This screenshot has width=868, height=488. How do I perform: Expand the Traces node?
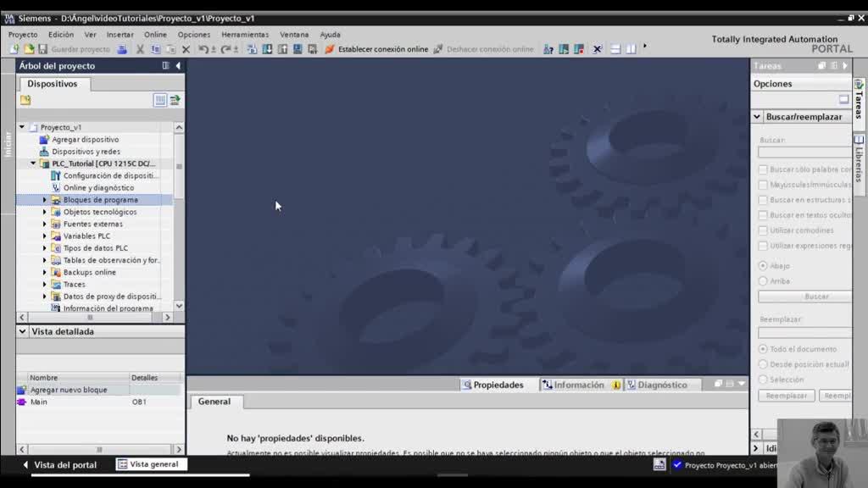point(45,285)
